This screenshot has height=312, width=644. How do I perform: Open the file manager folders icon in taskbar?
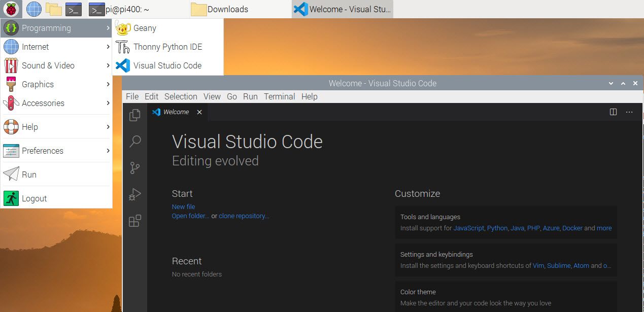click(x=53, y=9)
